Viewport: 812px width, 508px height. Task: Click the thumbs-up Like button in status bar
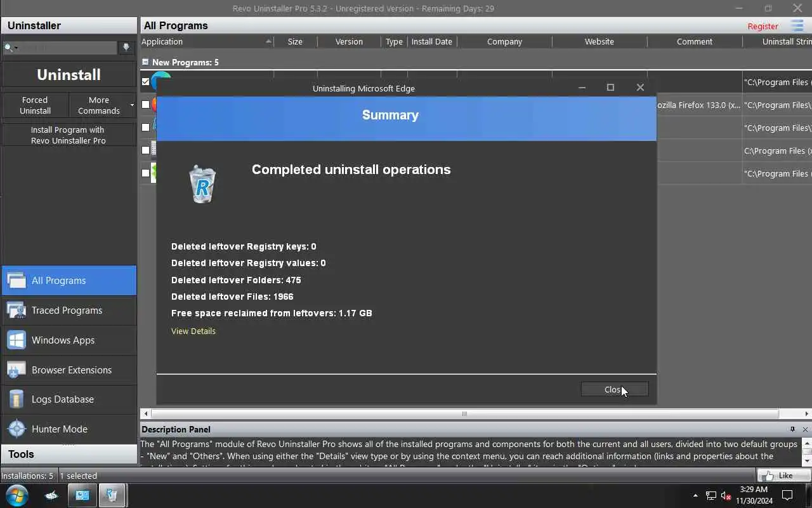click(x=783, y=475)
